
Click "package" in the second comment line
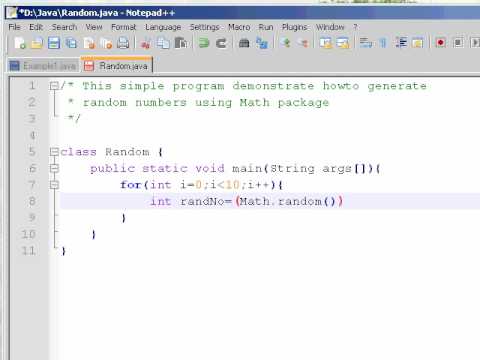pos(303,103)
